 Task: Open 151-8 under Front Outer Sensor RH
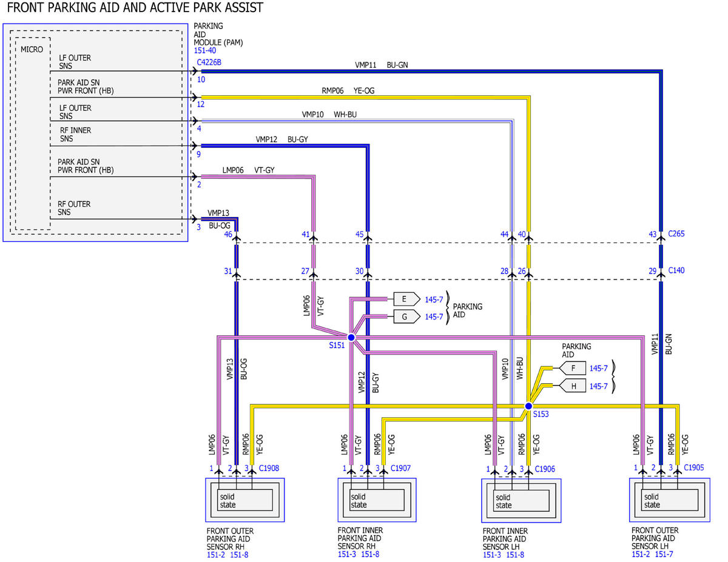click(239, 554)
